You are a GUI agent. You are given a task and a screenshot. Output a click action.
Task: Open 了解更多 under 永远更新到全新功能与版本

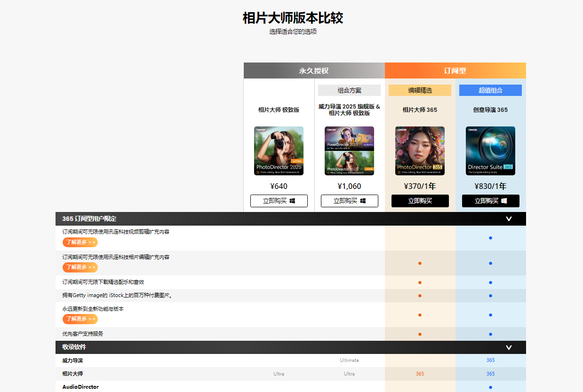pyautogui.click(x=80, y=319)
